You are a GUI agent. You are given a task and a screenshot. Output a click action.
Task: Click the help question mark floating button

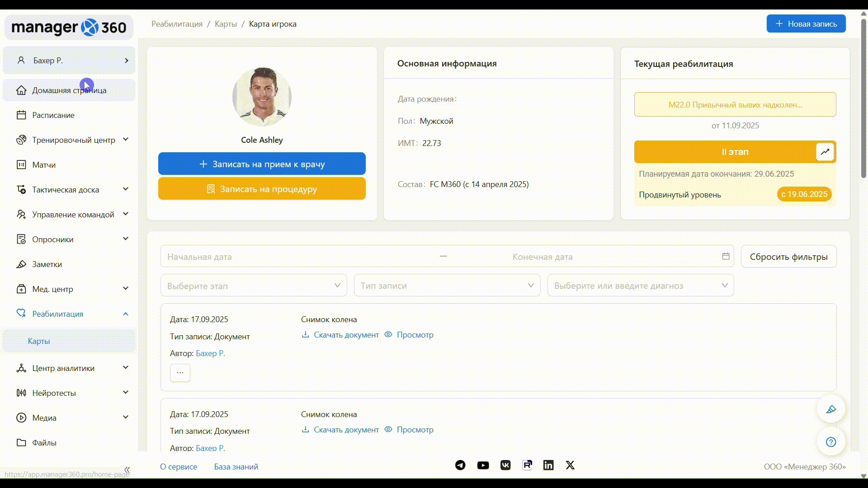coord(831,442)
